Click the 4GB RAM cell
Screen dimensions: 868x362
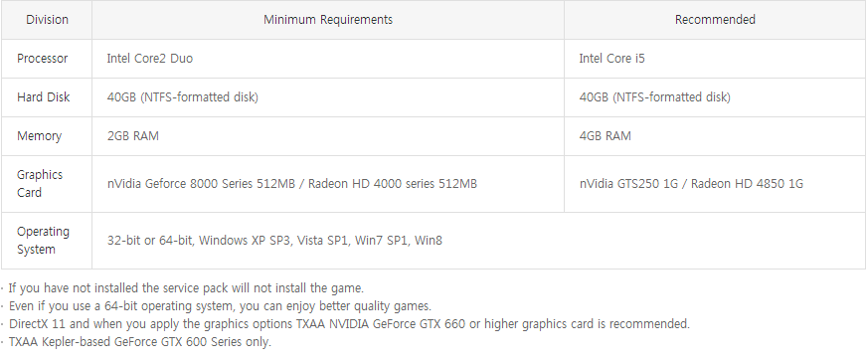(x=715, y=136)
